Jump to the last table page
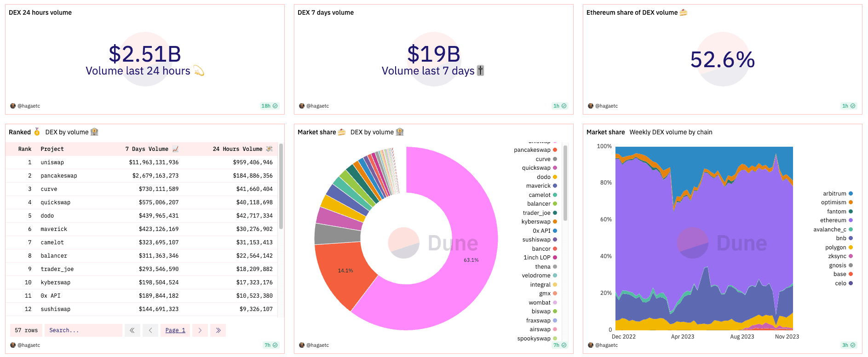868x357 pixels. (218, 330)
